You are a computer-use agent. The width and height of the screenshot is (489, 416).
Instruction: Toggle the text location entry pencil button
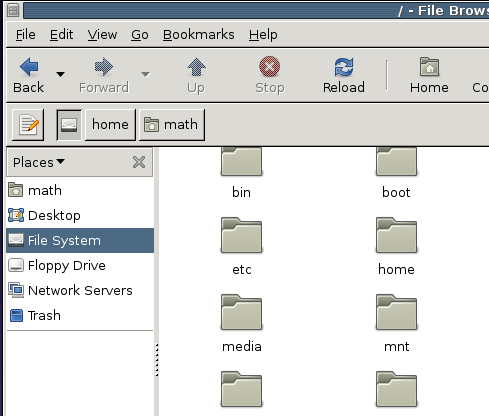pos(28,125)
